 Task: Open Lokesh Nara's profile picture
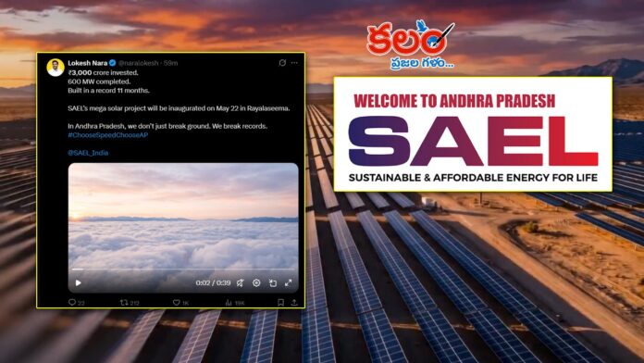56,68
